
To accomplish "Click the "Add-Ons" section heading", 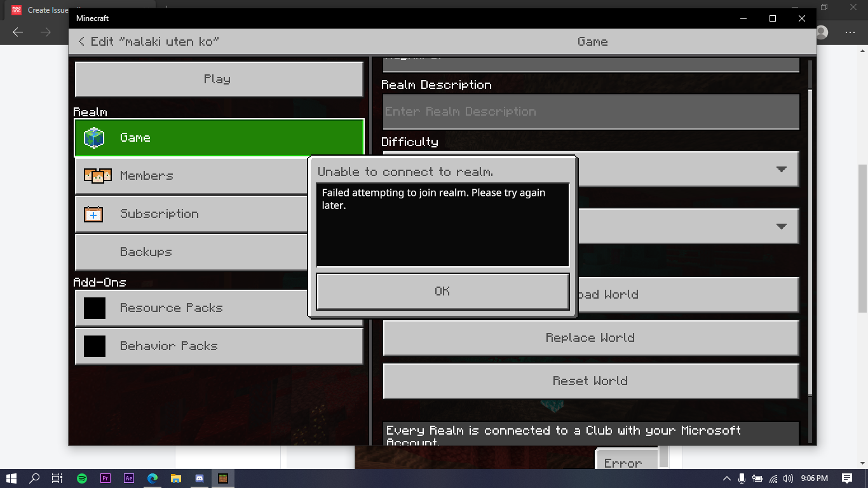I will click(100, 282).
